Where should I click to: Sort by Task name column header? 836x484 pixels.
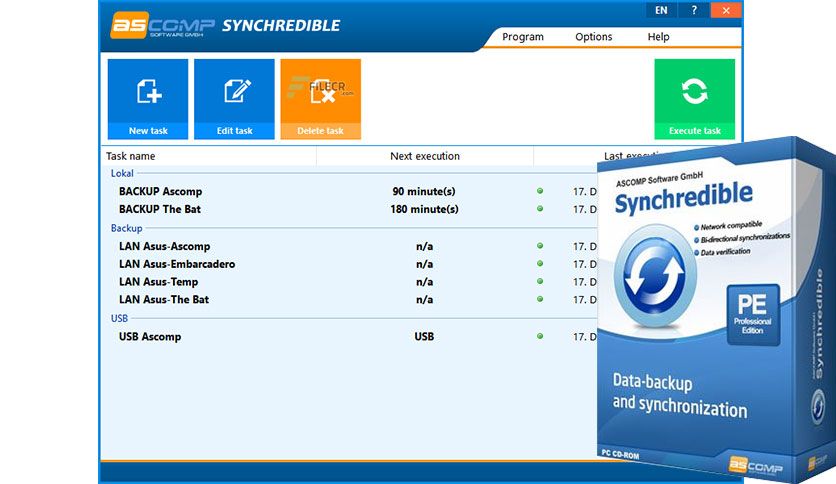pyautogui.click(x=130, y=156)
